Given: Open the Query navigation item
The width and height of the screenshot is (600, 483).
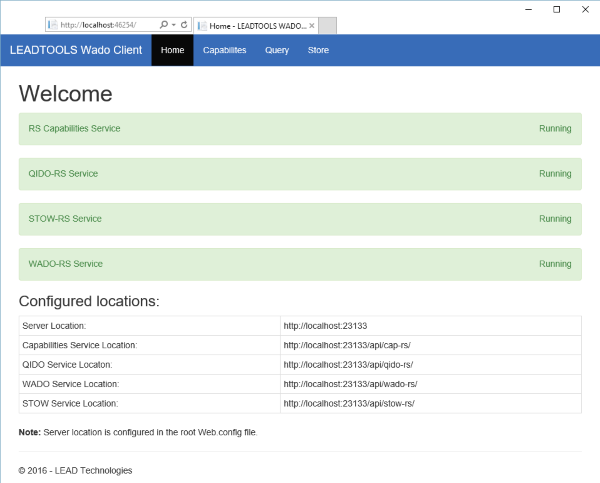Looking at the screenshot, I should [x=277, y=50].
